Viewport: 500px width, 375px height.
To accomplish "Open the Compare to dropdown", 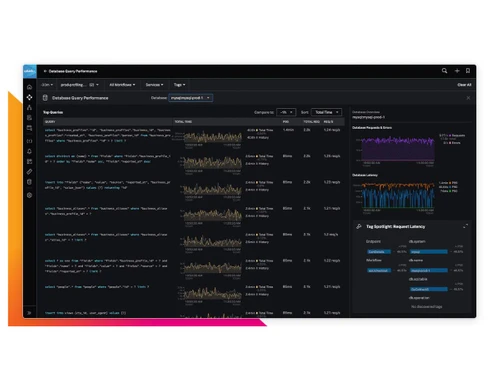I will (286, 112).
